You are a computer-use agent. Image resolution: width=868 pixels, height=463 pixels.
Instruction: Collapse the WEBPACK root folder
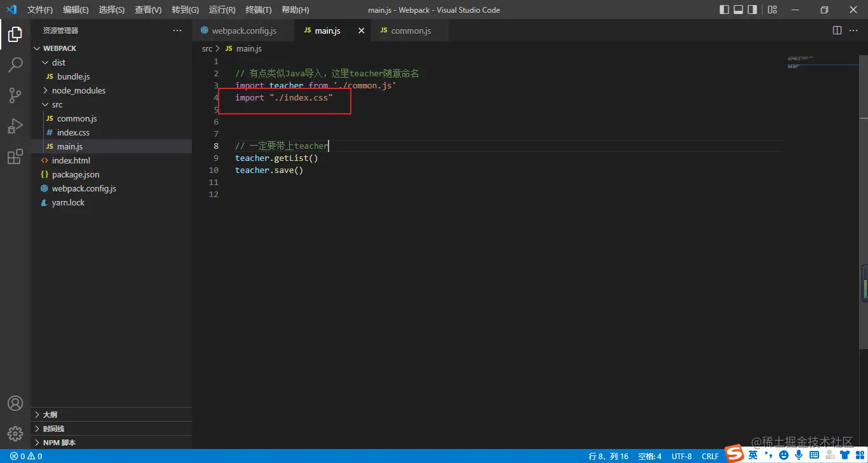tap(112, 48)
